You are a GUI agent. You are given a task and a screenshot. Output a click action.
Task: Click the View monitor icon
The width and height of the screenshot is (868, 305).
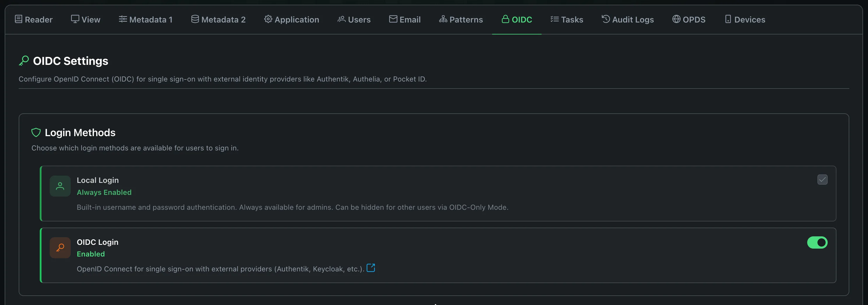tap(75, 19)
